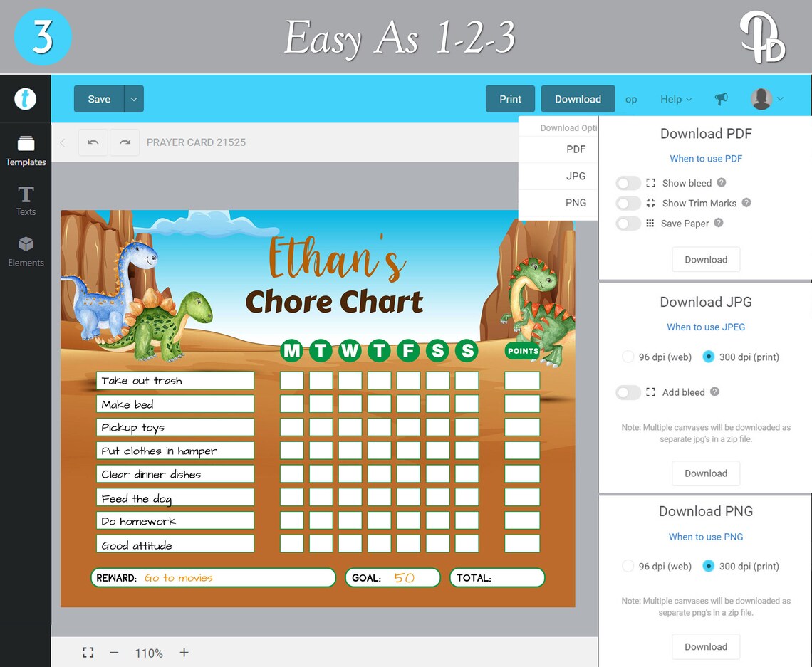Select 96 dpi (web) for JPG download
Image resolution: width=812 pixels, height=667 pixels.
coord(628,357)
